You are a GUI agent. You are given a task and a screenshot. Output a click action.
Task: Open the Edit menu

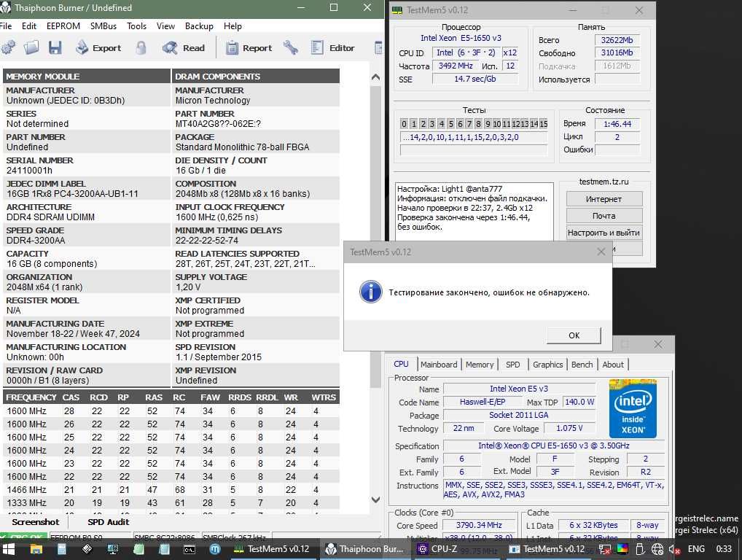pyautogui.click(x=29, y=26)
